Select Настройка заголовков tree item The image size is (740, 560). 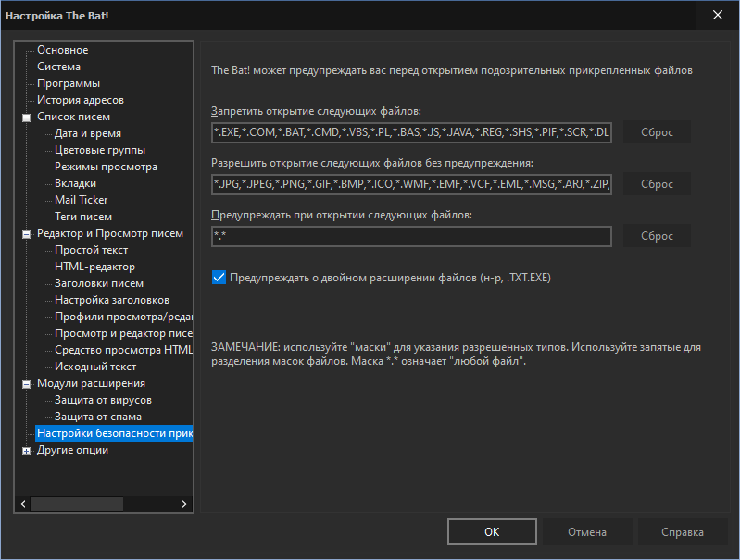click(x=112, y=300)
